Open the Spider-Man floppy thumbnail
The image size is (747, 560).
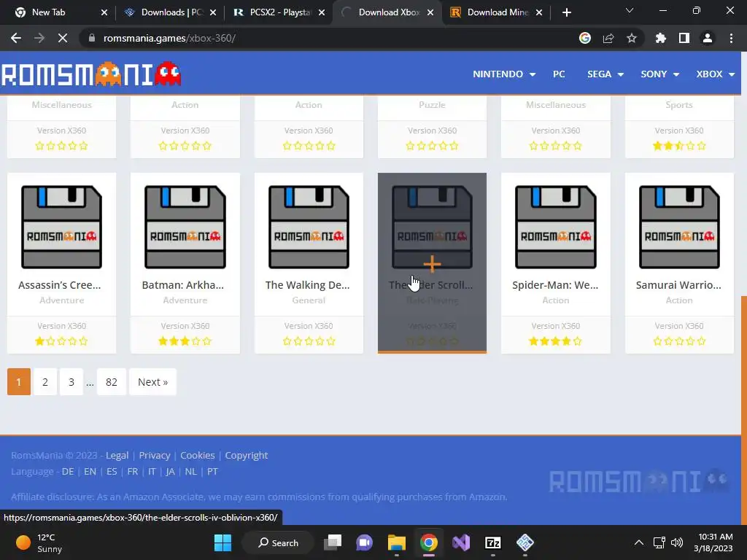pos(555,227)
